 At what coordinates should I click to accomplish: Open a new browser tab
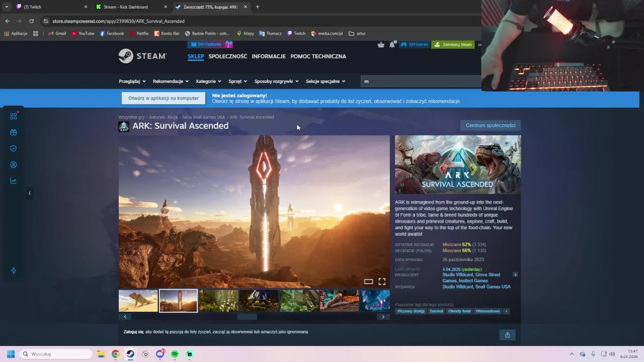click(257, 7)
